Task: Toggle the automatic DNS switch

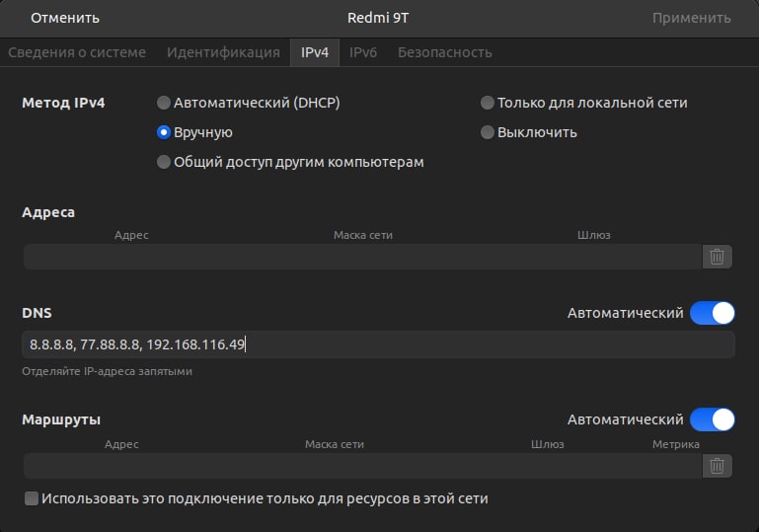Action: coord(713,313)
